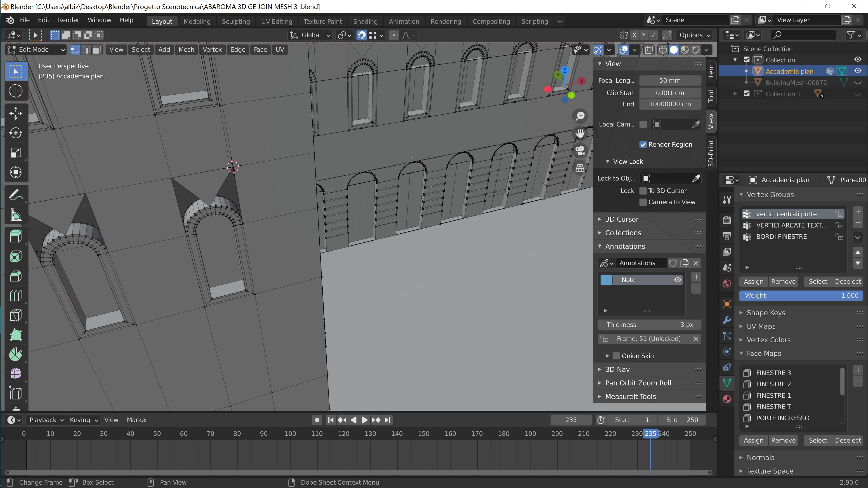The height and width of the screenshot is (488, 868).
Task: Toggle the Local Camera checkbox
Action: (x=643, y=125)
